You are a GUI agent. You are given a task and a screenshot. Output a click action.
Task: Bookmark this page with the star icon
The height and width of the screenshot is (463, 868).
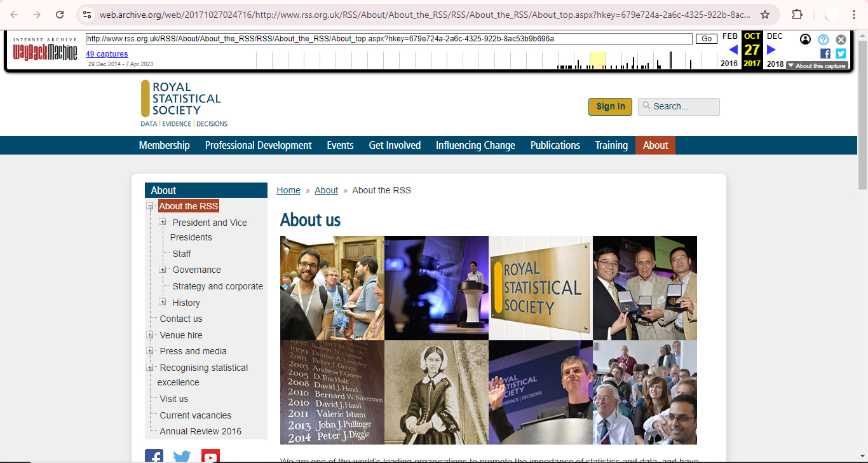765,15
